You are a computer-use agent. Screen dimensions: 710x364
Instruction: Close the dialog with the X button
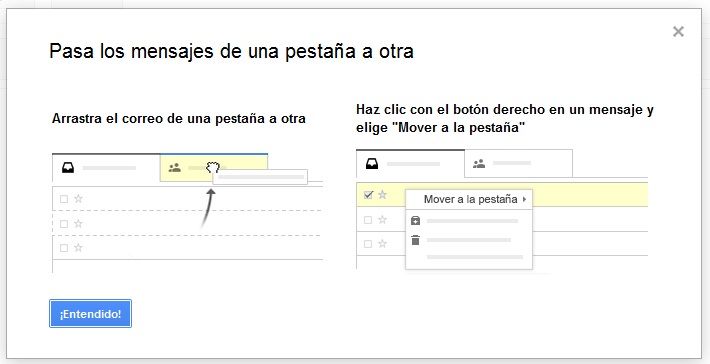coord(678,31)
